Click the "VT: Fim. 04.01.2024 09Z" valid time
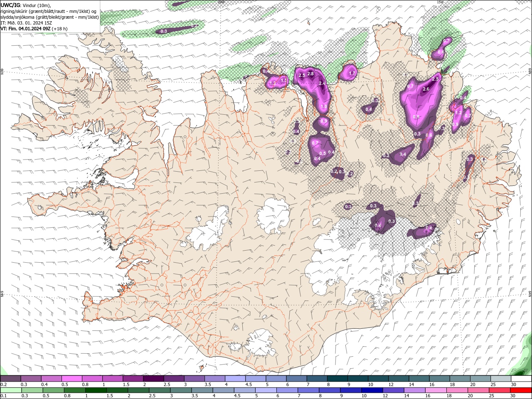532x399 pixels. point(26,29)
